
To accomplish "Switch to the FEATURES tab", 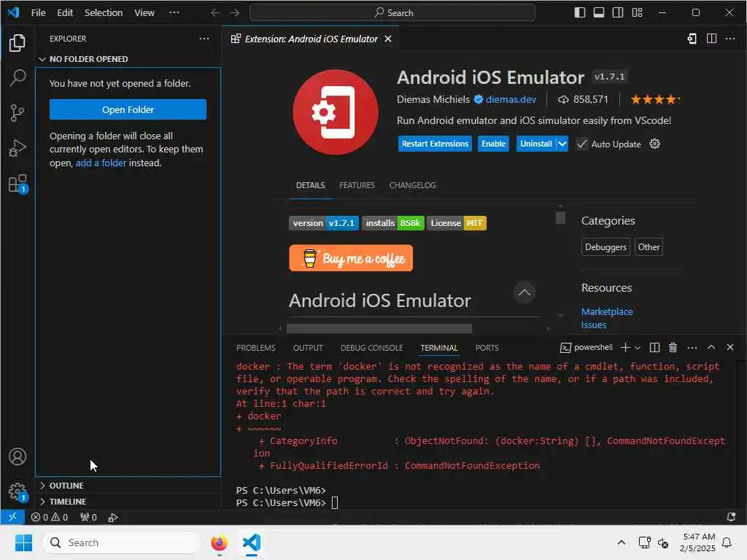I will point(357,185).
